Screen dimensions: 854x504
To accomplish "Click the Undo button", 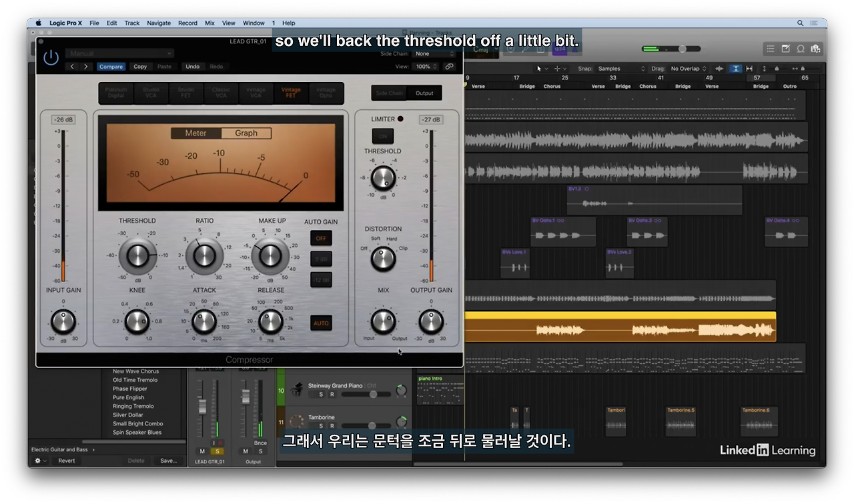I will (192, 67).
